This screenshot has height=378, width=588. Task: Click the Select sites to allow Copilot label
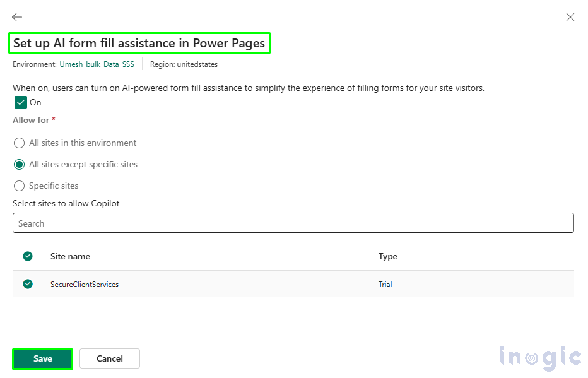tap(66, 203)
